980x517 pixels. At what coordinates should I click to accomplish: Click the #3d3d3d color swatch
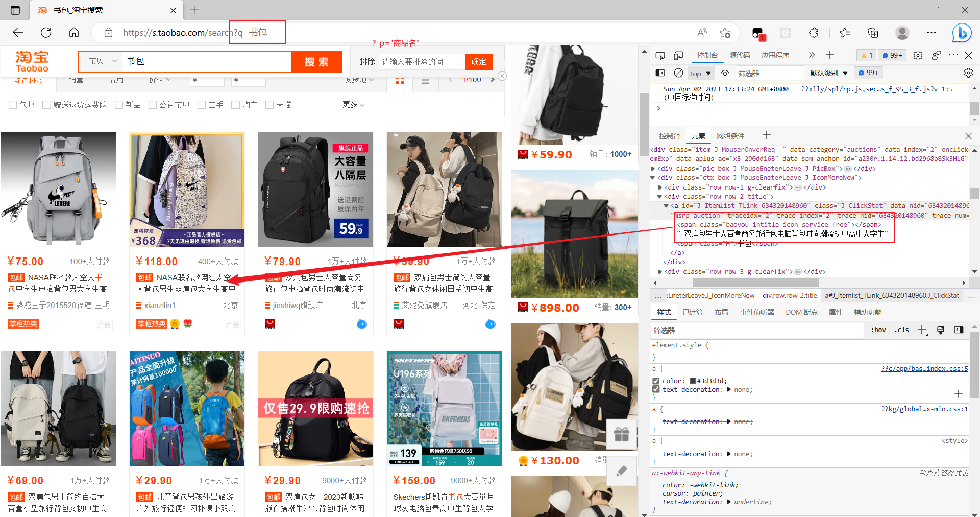pyautogui.click(x=693, y=381)
